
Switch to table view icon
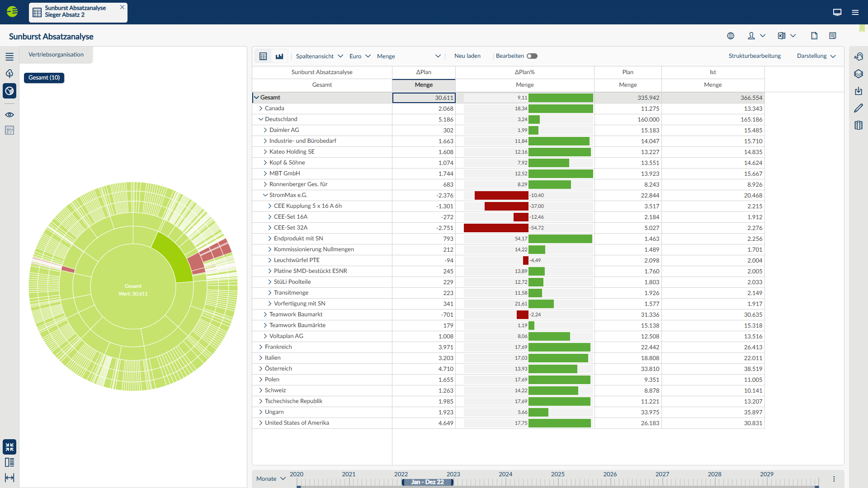[x=263, y=56]
